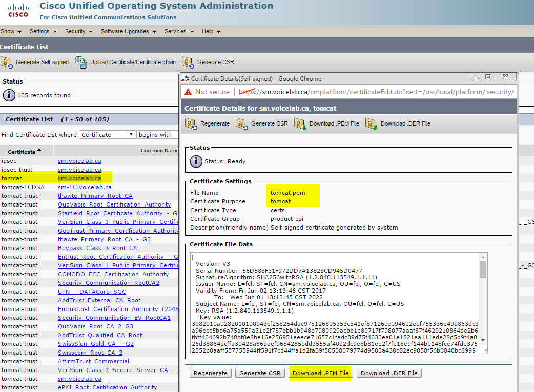Click the tomcat.pem file name value
The image size is (534, 392).
[288, 193]
